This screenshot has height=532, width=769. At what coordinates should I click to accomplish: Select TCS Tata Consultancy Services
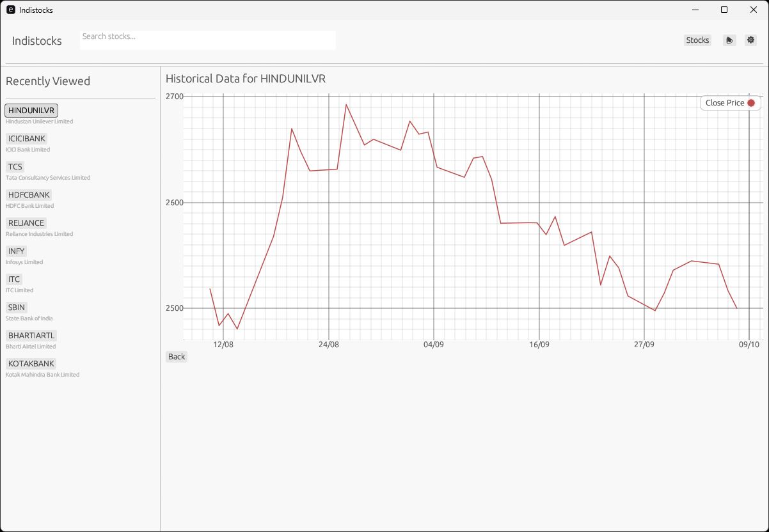(15, 166)
